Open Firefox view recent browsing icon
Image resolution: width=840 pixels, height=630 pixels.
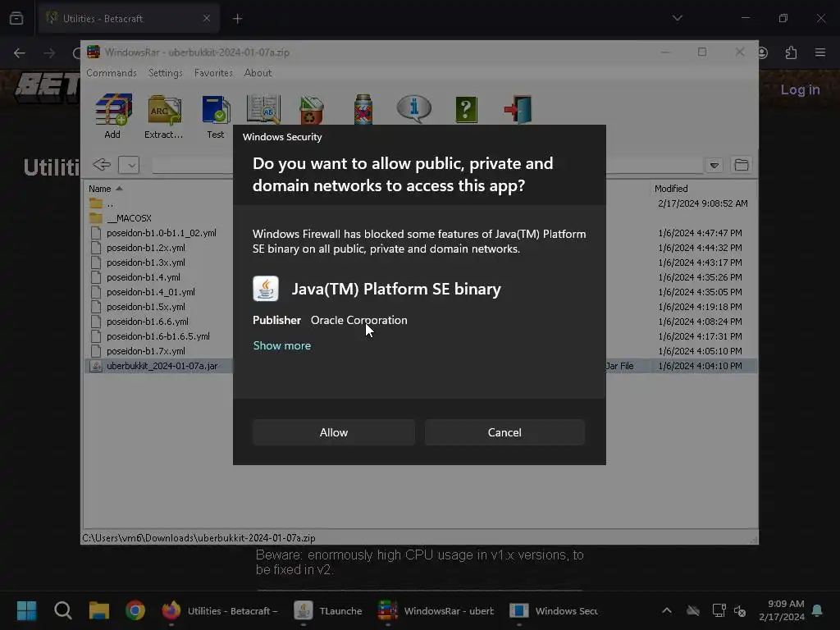tap(16, 18)
